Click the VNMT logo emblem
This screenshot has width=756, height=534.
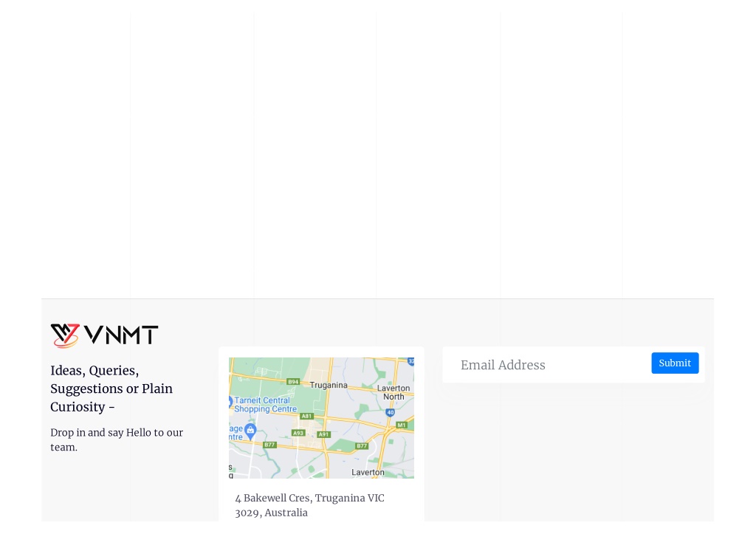coord(65,335)
